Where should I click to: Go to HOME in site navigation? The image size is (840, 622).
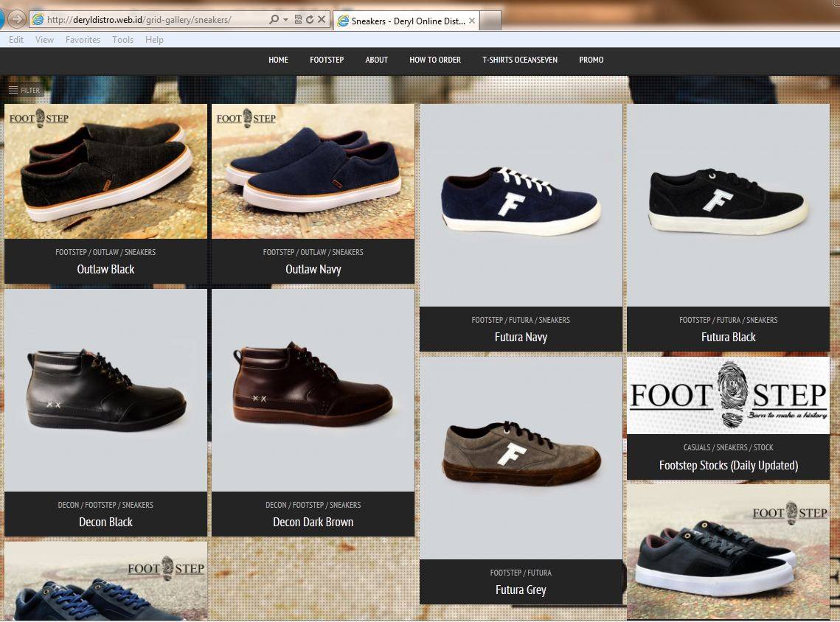point(278,60)
